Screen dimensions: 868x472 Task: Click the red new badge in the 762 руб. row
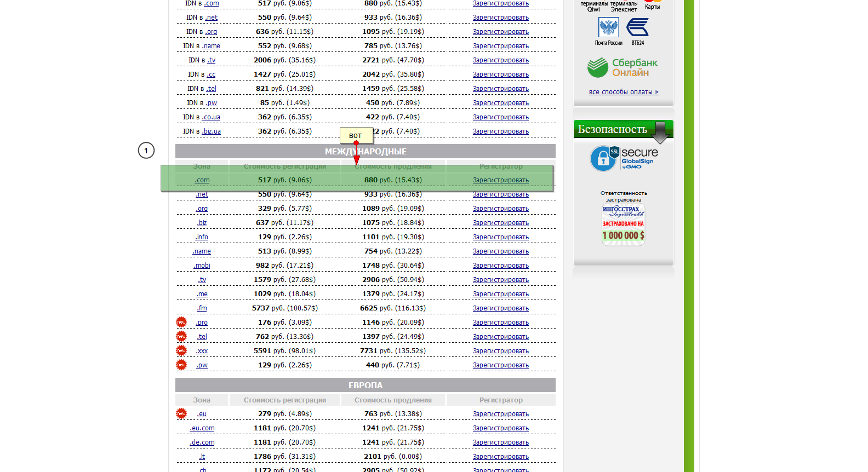click(x=181, y=336)
